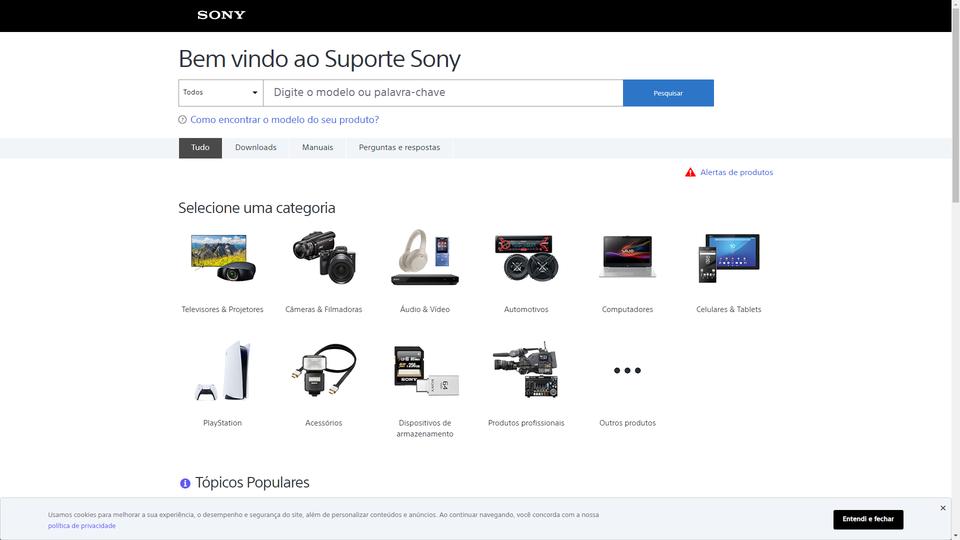Select the Produtos profissionais camera icon
960x540 pixels.
[527, 370]
